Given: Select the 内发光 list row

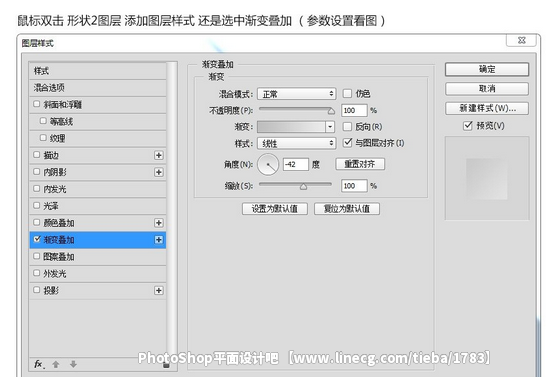Looking at the screenshot, I should (98, 189).
